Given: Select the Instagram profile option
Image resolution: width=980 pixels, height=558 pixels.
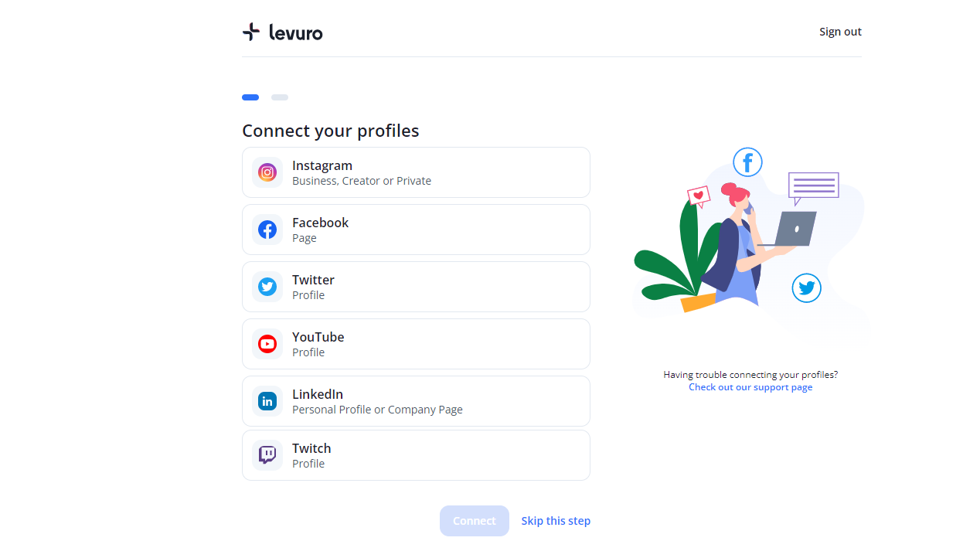Looking at the screenshot, I should click(416, 172).
